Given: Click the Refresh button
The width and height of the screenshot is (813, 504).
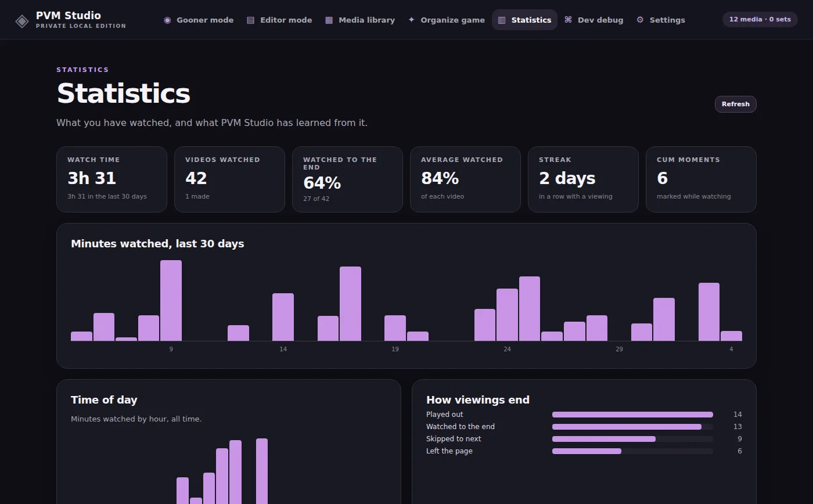Looking at the screenshot, I should point(735,104).
